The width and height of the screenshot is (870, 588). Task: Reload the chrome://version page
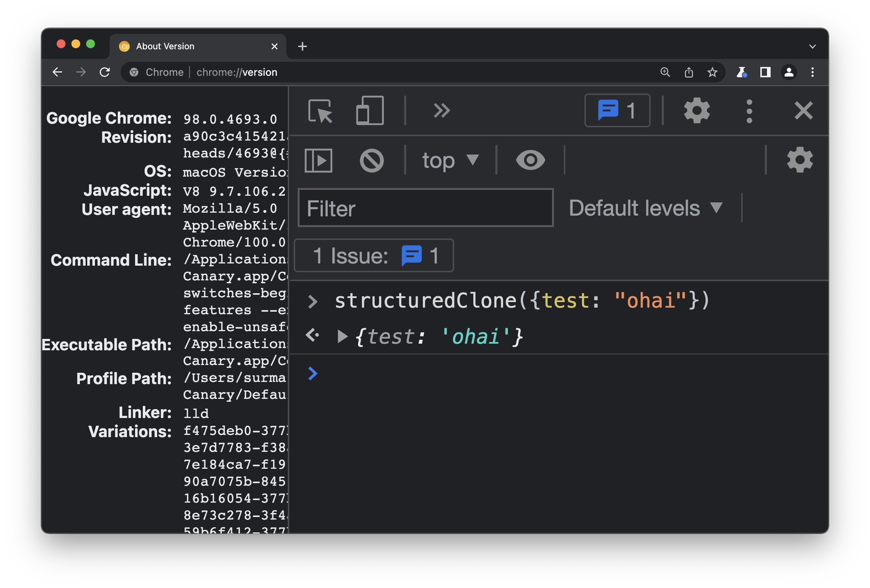pos(105,72)
